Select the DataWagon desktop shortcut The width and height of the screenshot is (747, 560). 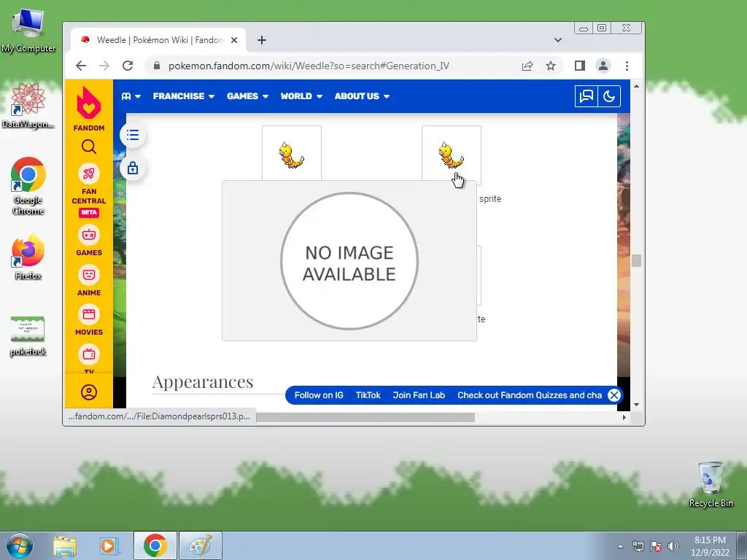point(28,106)
